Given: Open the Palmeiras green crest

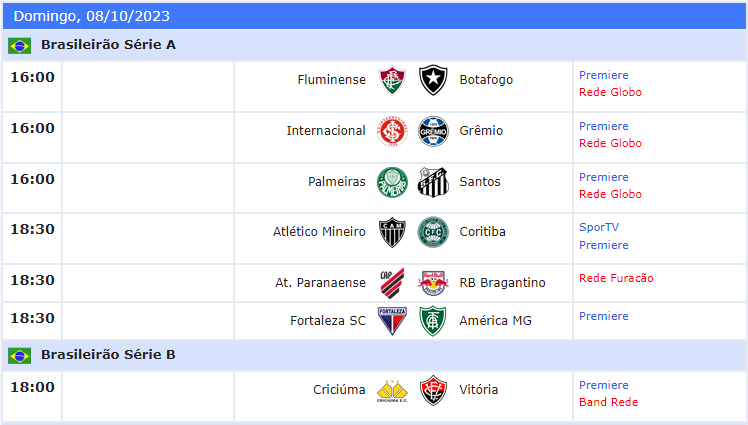Looking at the screenshot, I should point(392,182).
